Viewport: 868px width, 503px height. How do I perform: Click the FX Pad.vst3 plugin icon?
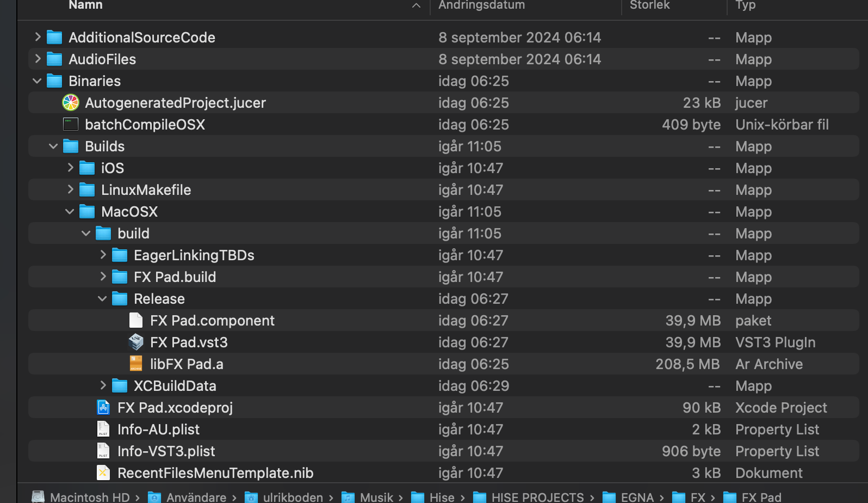[136, 342]
